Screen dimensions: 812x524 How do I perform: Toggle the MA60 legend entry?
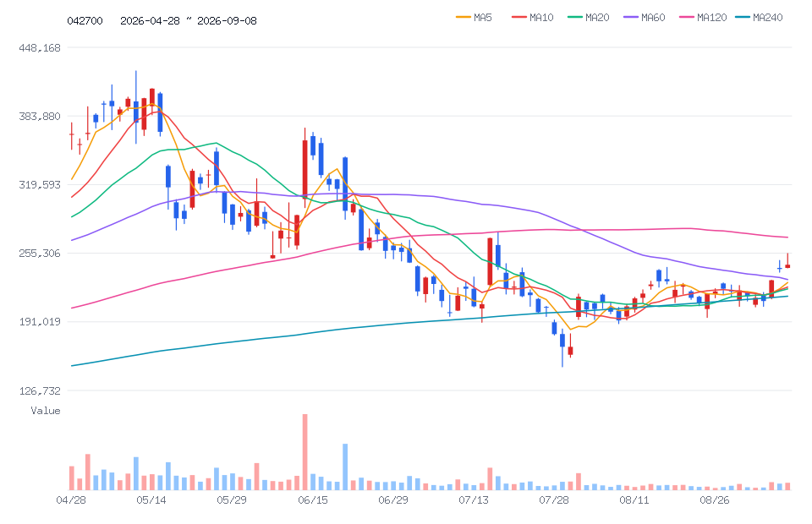(645, 18)
